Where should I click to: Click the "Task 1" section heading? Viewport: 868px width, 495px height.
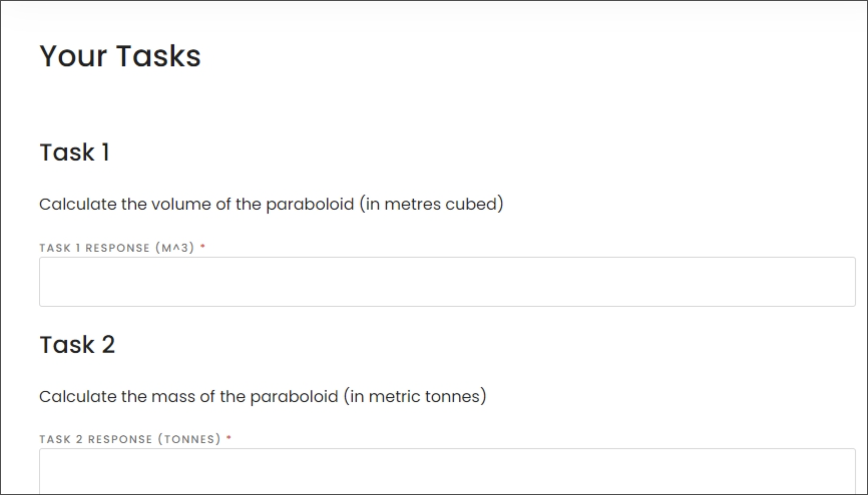pos(75,152)
